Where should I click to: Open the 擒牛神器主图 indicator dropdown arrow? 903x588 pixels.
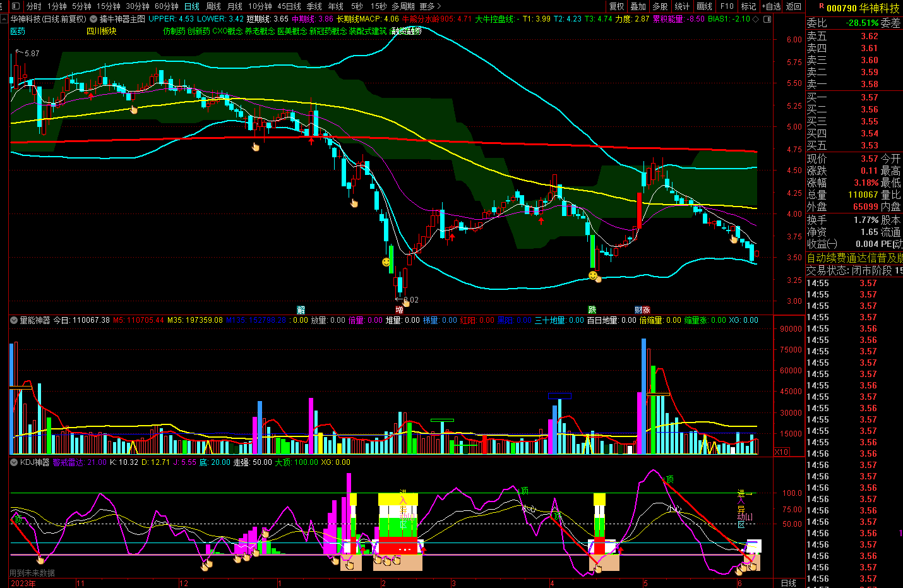pos(93,19)
